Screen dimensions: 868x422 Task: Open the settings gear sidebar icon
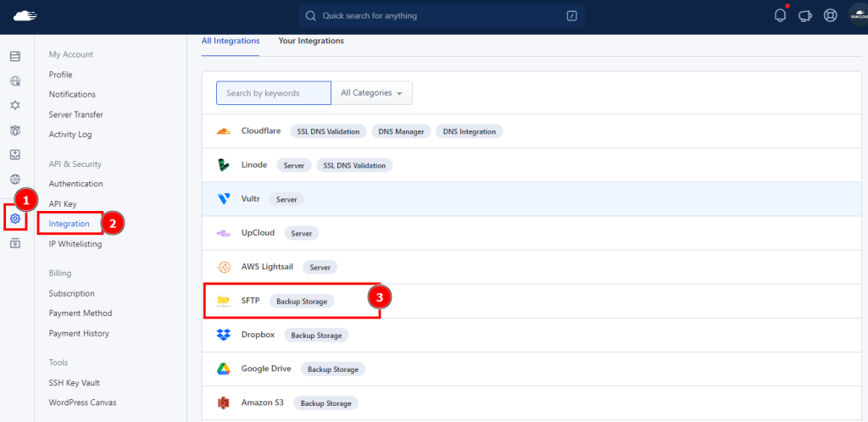(15, 219)
